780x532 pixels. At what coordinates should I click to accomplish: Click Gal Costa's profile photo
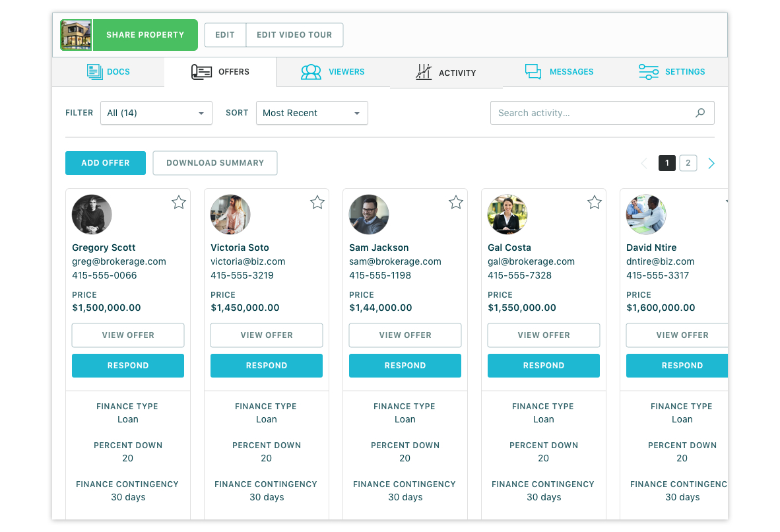coord(507,215)
